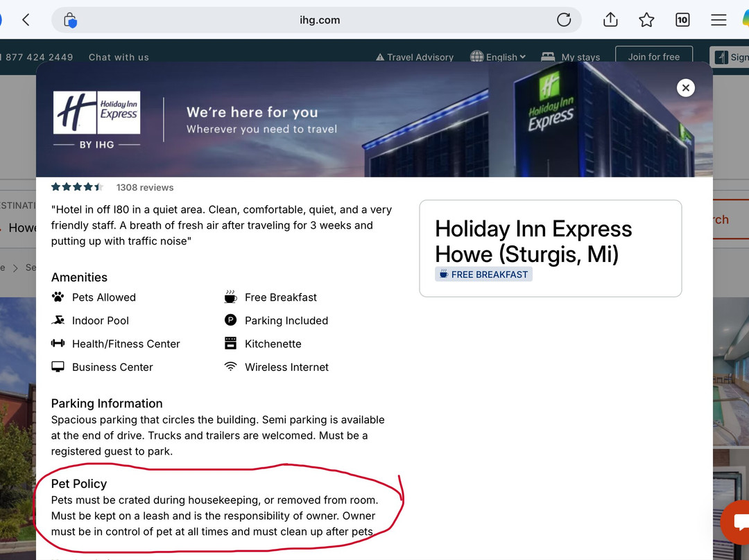Click the Indoor Pool swimmer icon
The height and width of the screenshot is (560, 749).
click(58, 320)
